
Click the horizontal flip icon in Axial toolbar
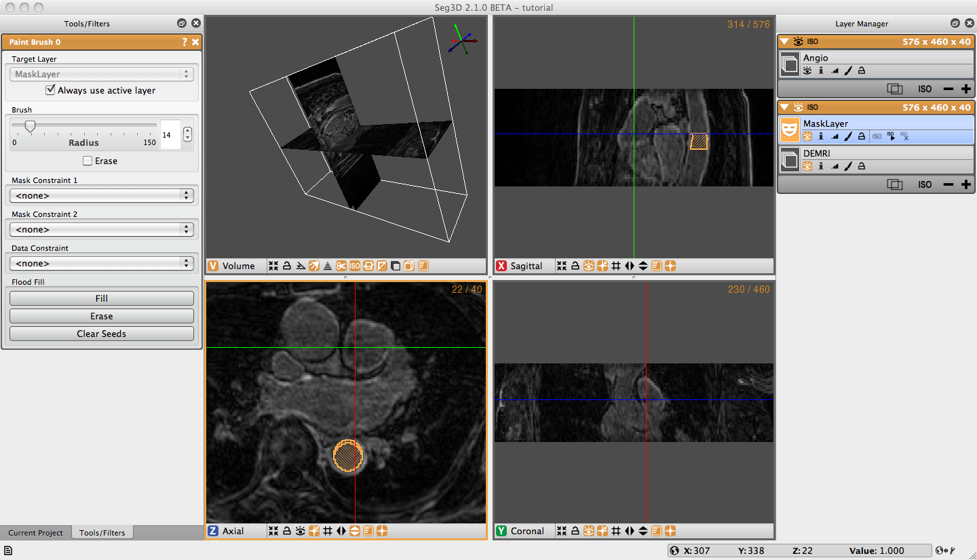[341, 531]
